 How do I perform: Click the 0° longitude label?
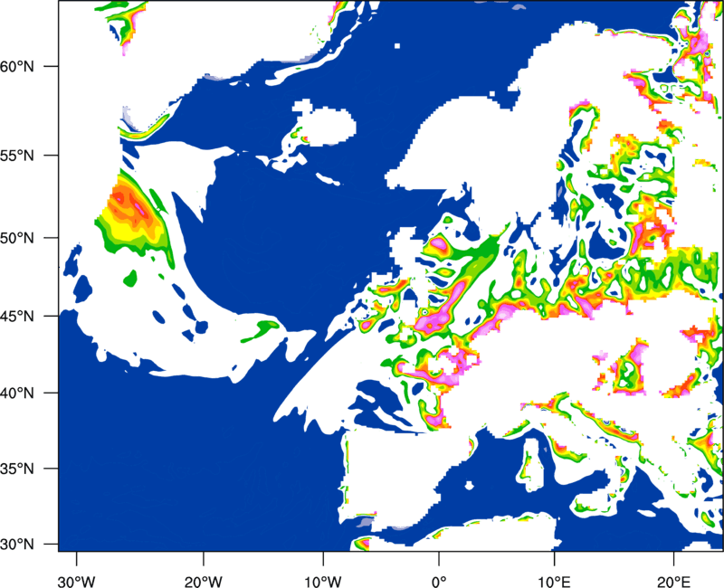(x=439, y=582)
